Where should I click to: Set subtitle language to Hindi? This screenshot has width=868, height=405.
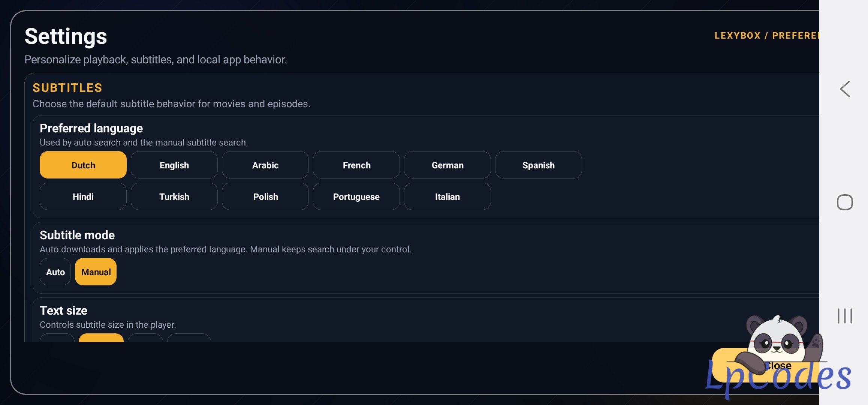pos(83,196)
